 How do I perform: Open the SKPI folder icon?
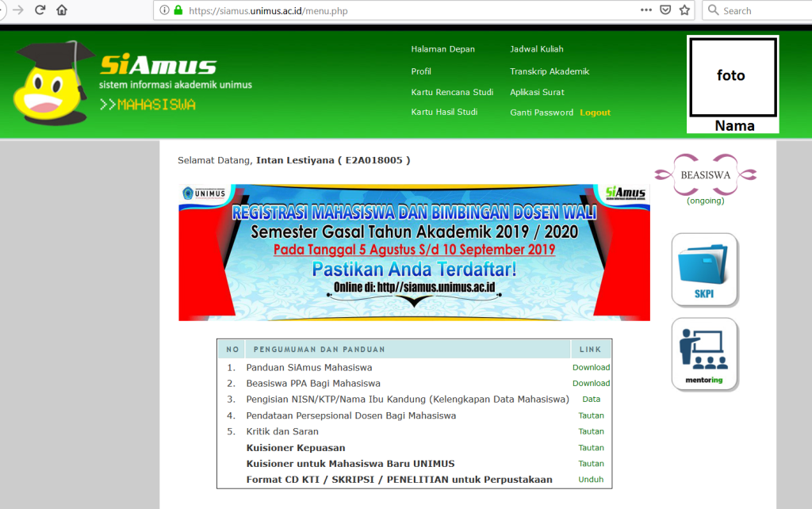pyautogui.click(x=704, y=270)
